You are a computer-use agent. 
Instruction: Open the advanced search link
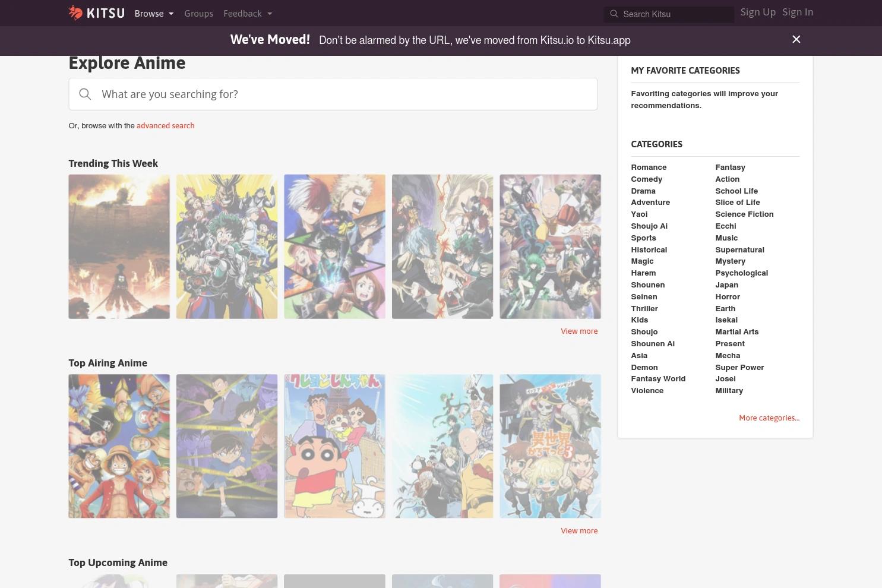[165, 125]
